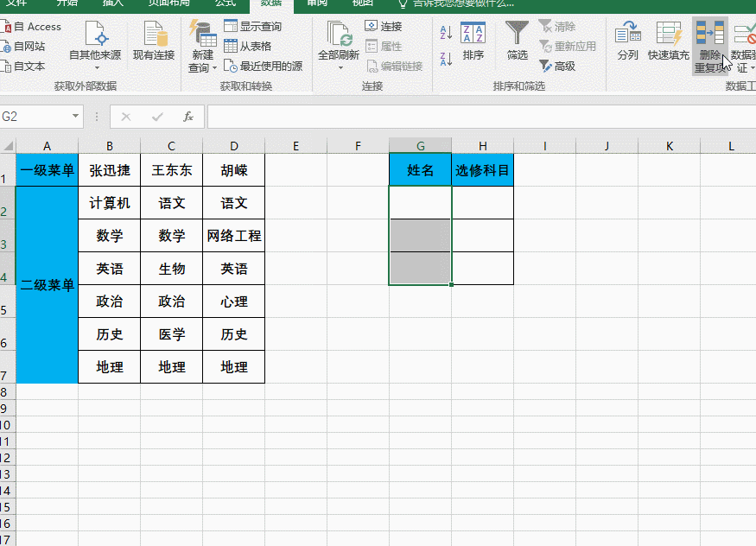Open 自其他来源 data sources dropdown
Image resolution: width=756 pixels, height=546 pixels.
[95, 47]
